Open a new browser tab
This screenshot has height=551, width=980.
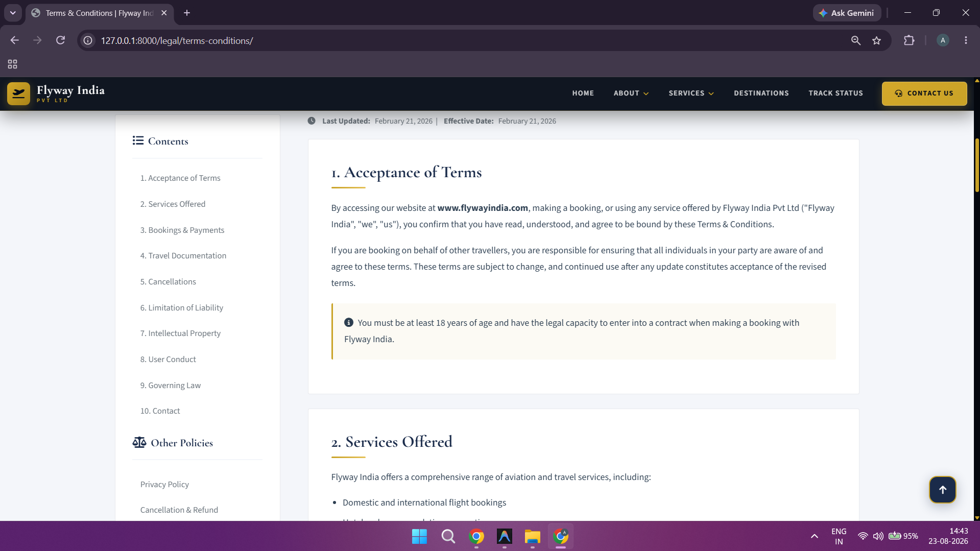click(x=187, y=13)
